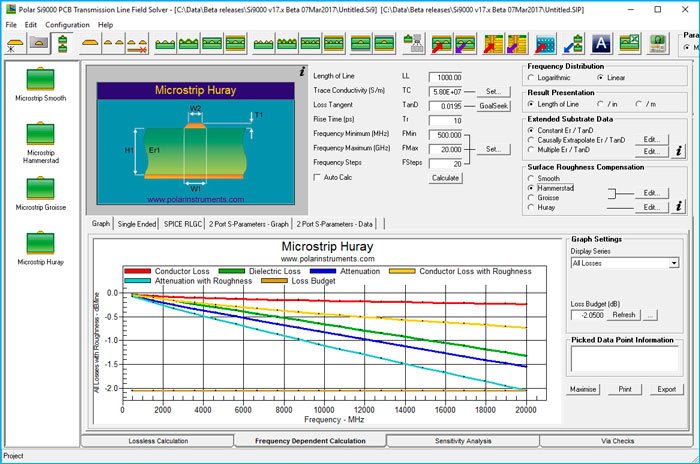
Task: Click the yellow stack red-arrow icon
Action: coord(493,44)
